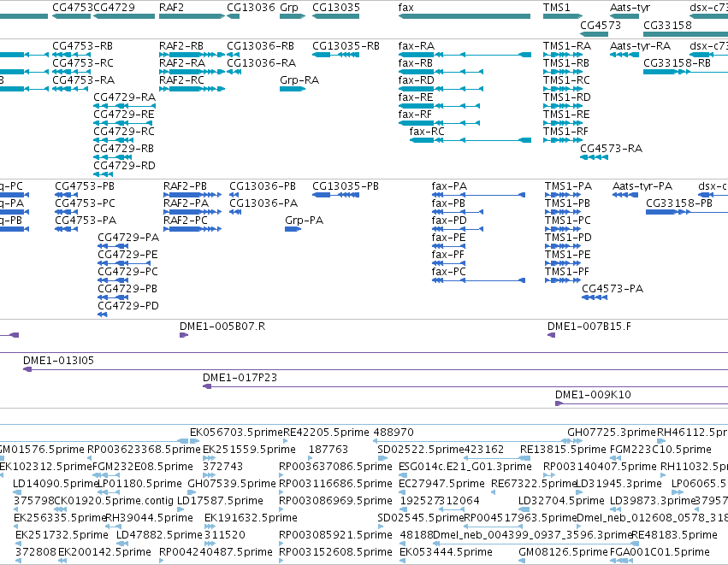Open EST GH07725.3prime
728x565 pixels.
coord(612,433)
